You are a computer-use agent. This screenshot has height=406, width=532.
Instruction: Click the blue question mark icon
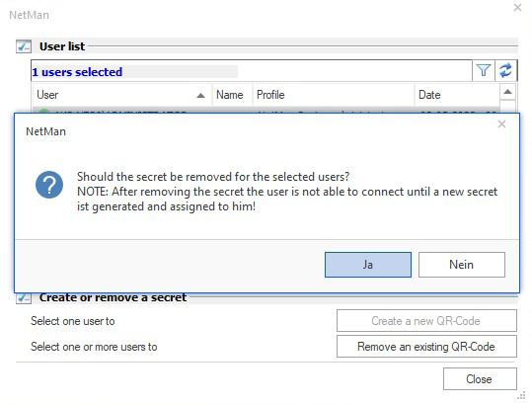[49, 185]
